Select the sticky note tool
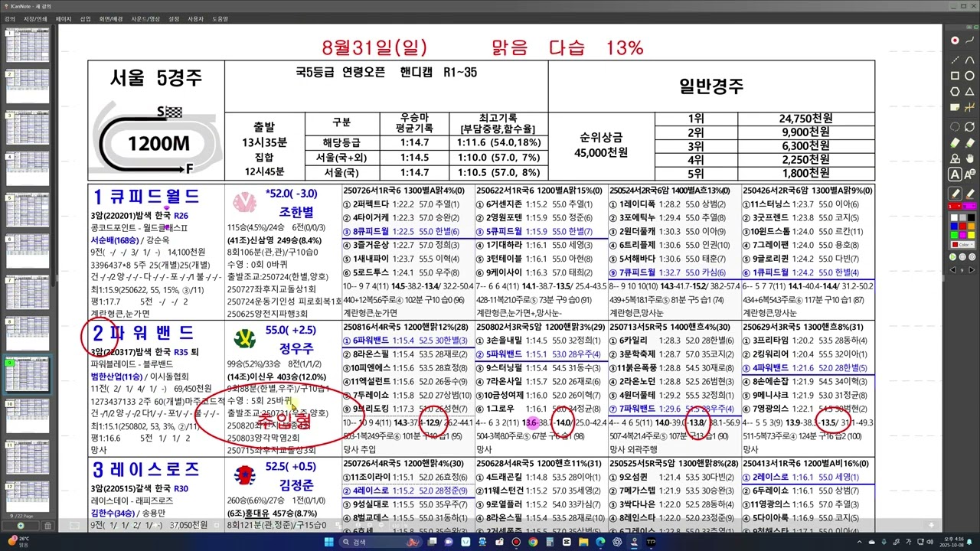 (955, 107)
